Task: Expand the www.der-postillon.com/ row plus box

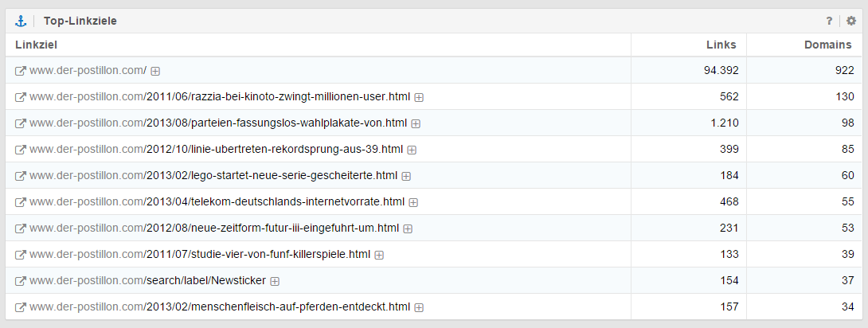Action: [155, 71]
